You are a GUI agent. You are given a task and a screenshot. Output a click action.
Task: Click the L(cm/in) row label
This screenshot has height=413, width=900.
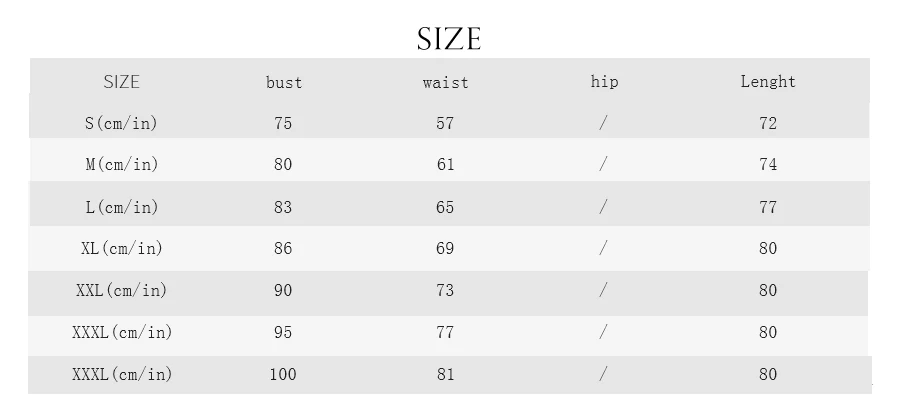pyautogui.click(x=122, y=207)
